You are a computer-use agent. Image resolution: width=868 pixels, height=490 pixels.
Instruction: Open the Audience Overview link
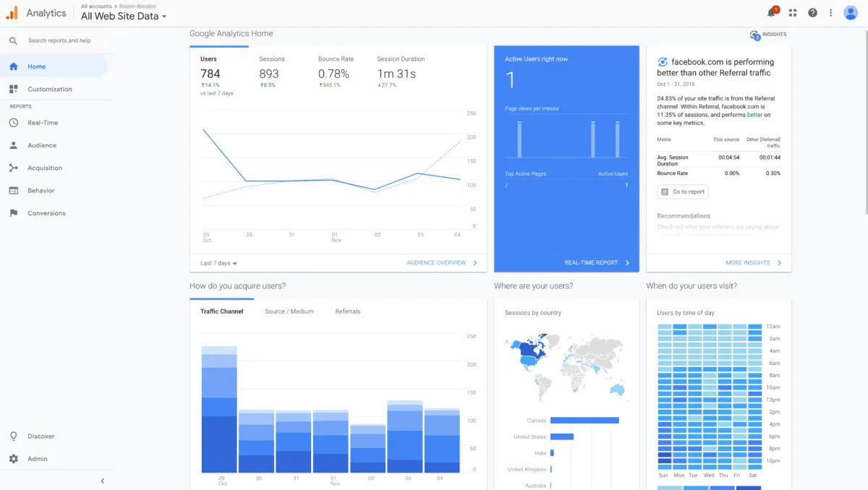pyautogui.click(x=435, y=263)
